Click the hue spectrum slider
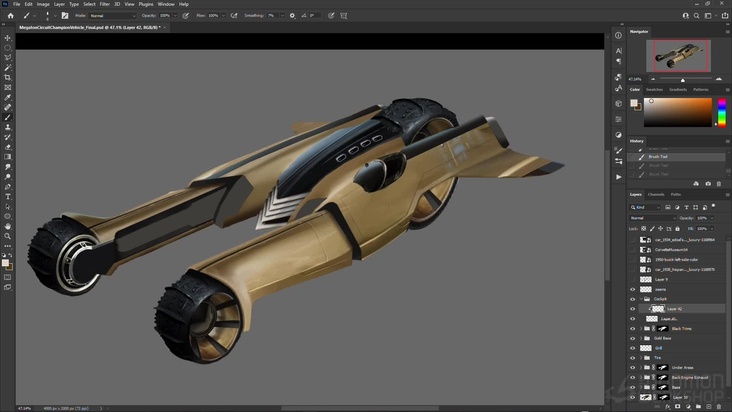Screen dimensions: 732x412 pyautogui.click(x=722, y=112)
